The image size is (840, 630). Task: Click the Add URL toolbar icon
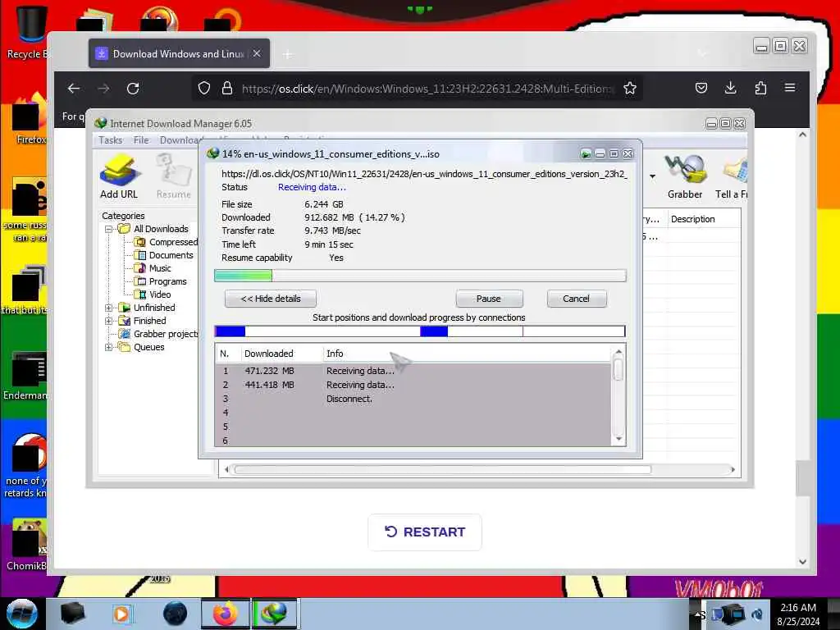tap(119, 176)
